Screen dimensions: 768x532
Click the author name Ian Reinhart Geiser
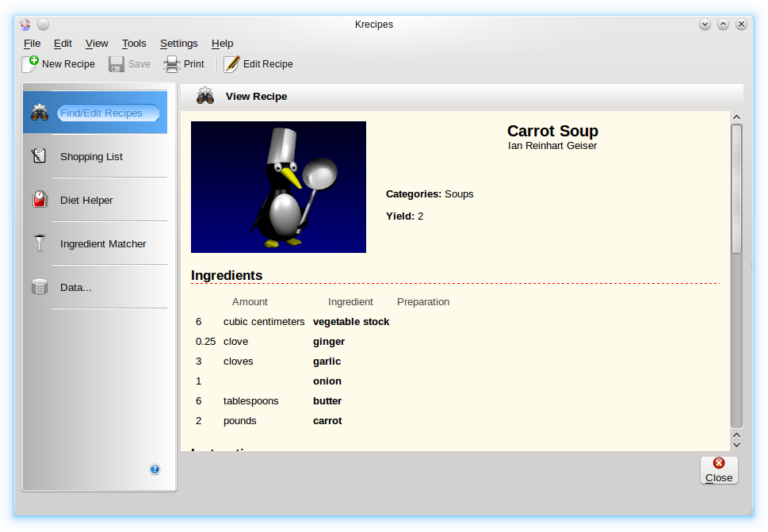click(552, 146)
